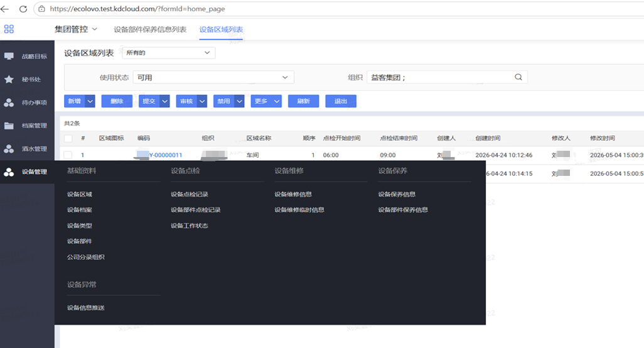Screen dimensions: 644x348
Task: Click the 提交 button
Action: [149, 101]
